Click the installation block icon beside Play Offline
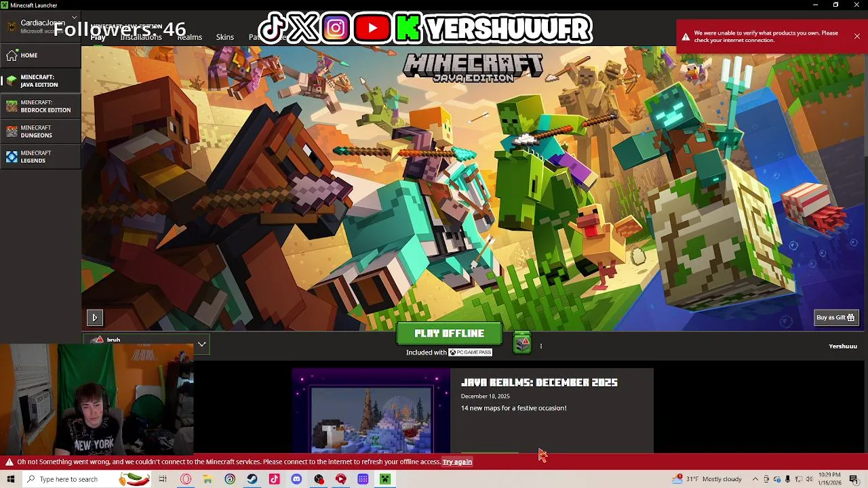 (522, 344)
